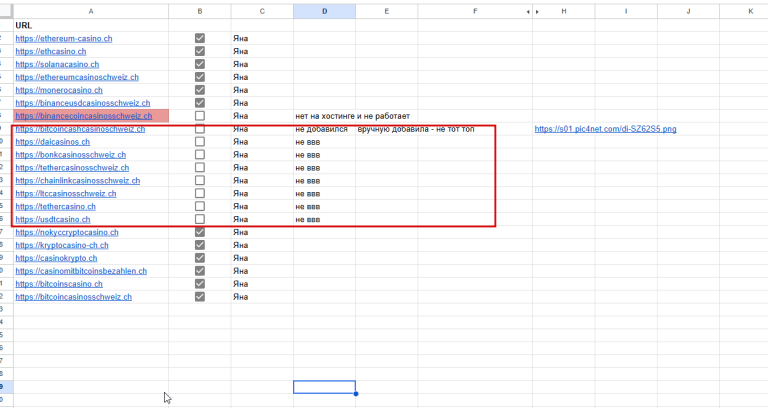Uncheck the bitcoinscasino.ch checkbox
The height and width of the screenshot is (408, 768).
click(200, 284)
